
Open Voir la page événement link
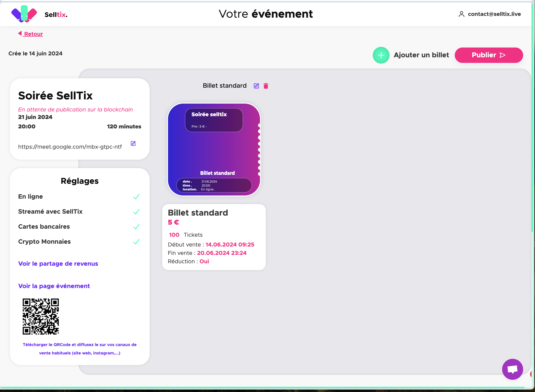pyautogui.click(x=54, y=286)
